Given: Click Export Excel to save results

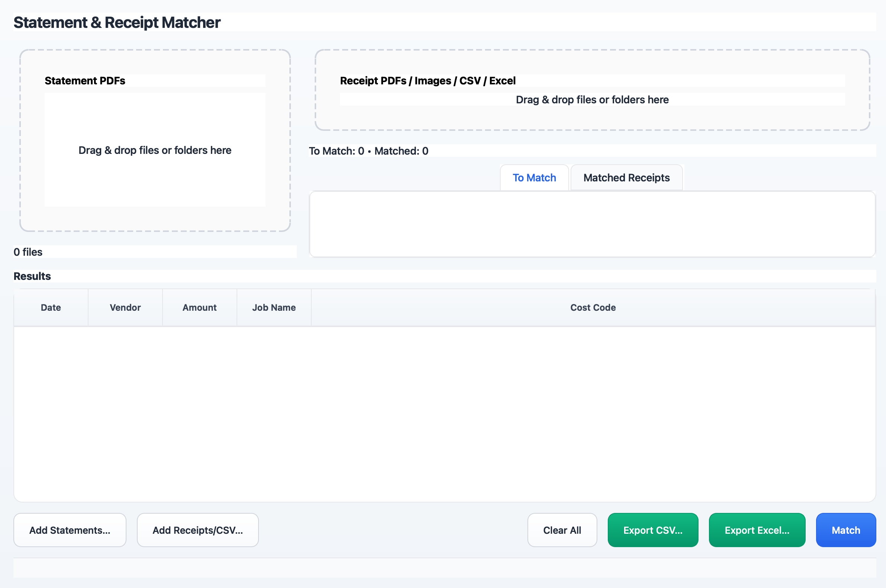Looking at the screenshot, I should (757, 530).
